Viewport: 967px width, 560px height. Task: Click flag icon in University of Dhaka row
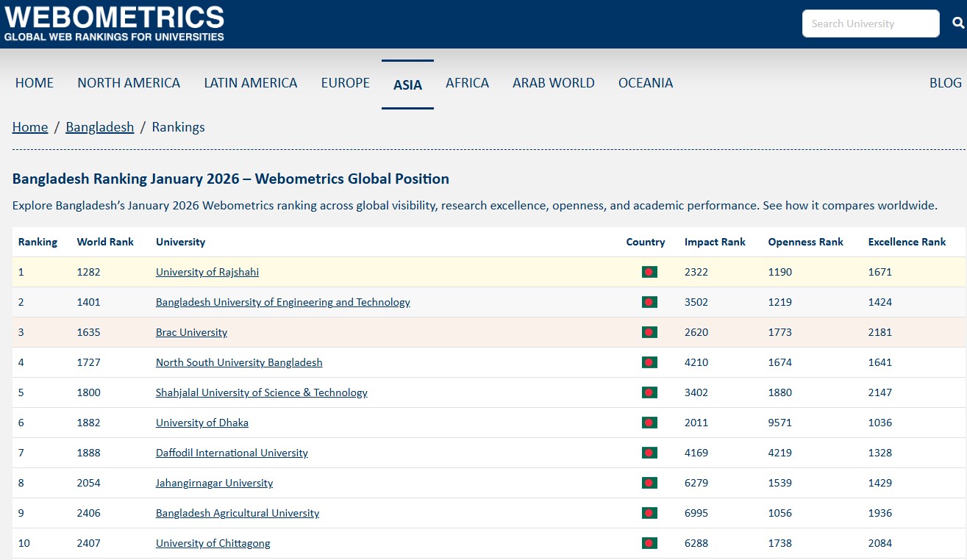649,423
